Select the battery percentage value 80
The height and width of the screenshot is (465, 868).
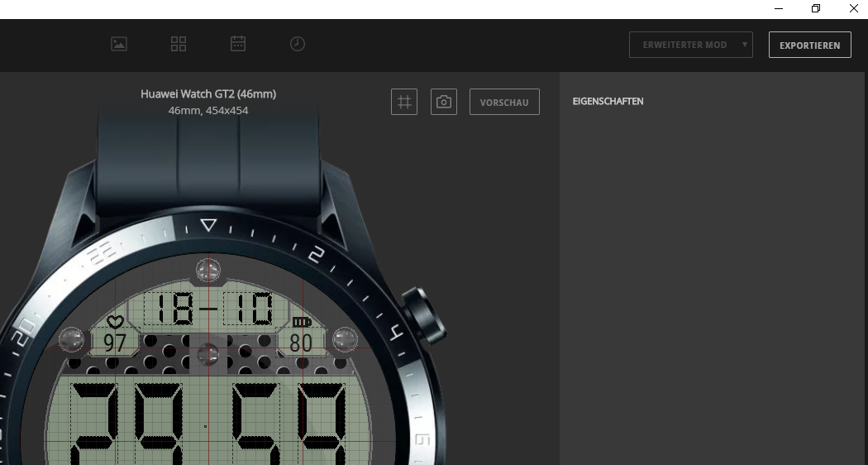point(301,343)
